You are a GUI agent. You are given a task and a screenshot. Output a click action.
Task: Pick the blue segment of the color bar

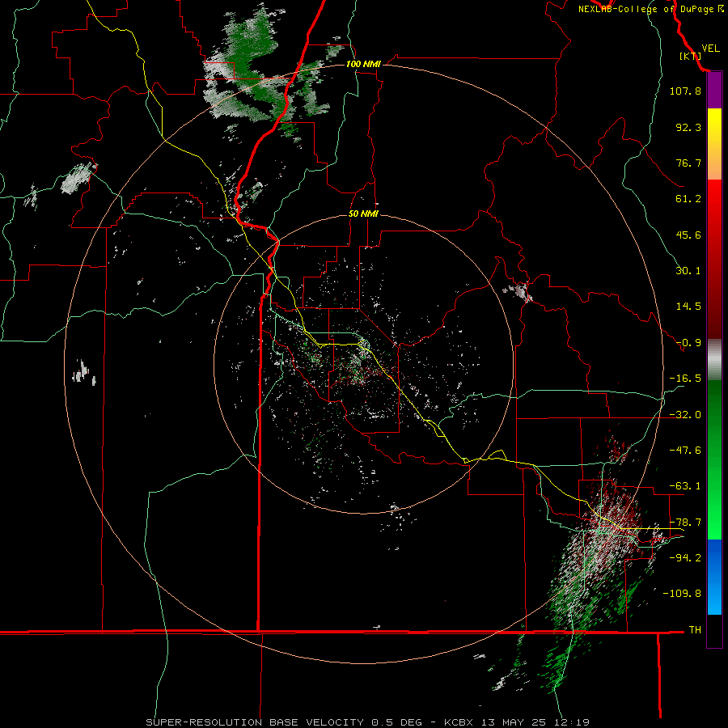(714, 577)
